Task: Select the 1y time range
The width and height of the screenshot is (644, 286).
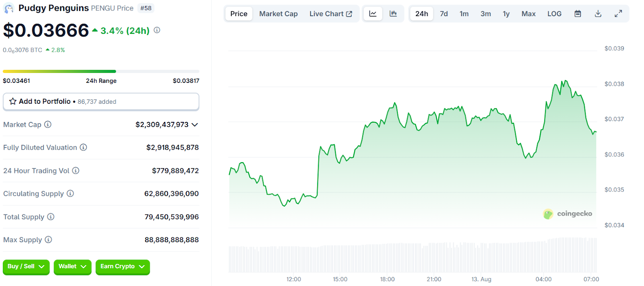Action: click(x=506, y=14)
